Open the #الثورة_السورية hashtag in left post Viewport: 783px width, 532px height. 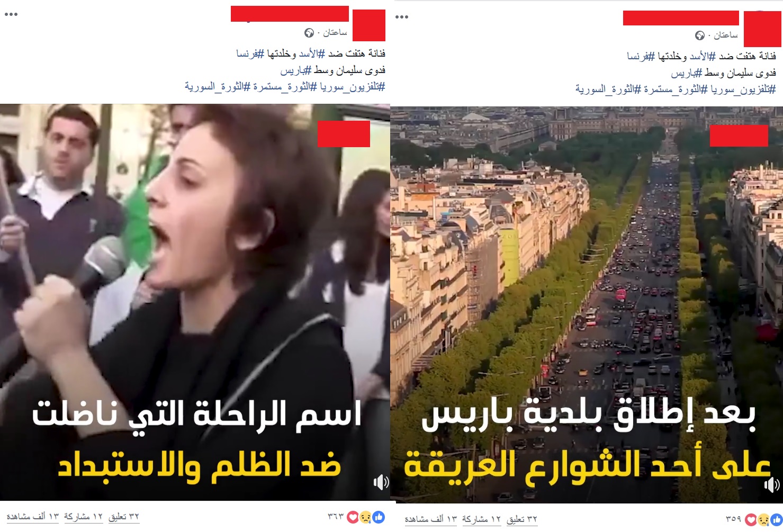[218, 87]
